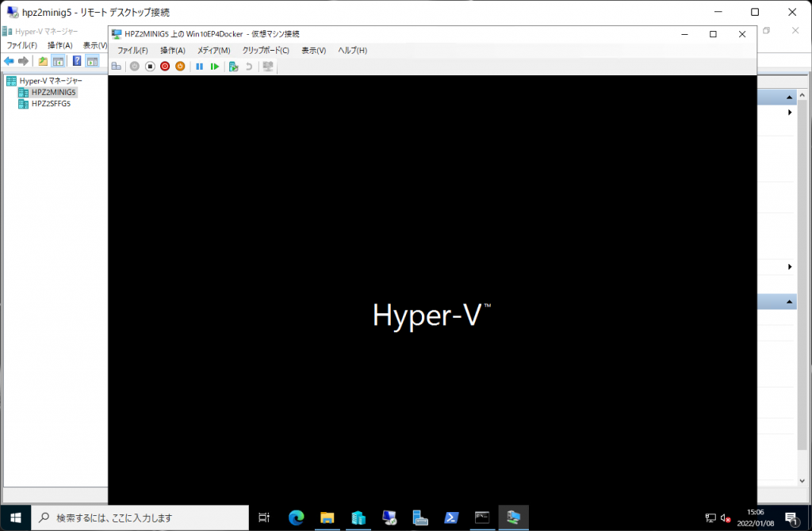Click the Ctrl+Alt+Del toolbar icon
This screenshot has height=531, width=812.
coord(117,67)
